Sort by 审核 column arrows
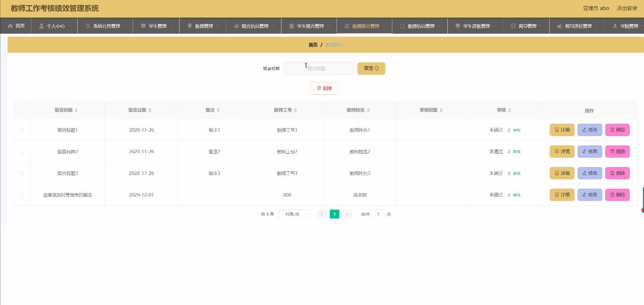Screen dimensions: 644x305 (509, 110)
